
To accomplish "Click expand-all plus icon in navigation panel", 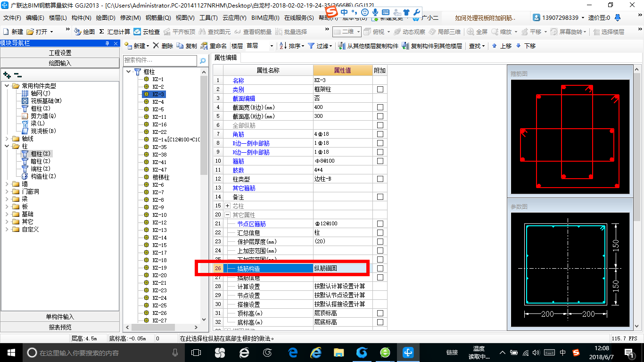I will point(7,74).
